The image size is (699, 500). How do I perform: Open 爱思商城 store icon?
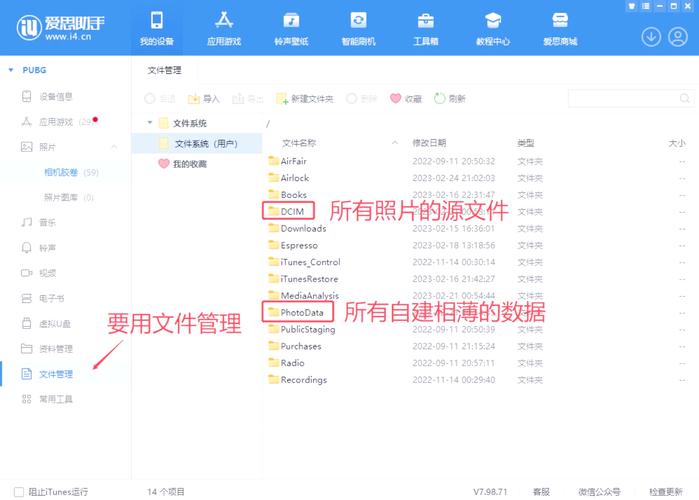coord(560,20)
